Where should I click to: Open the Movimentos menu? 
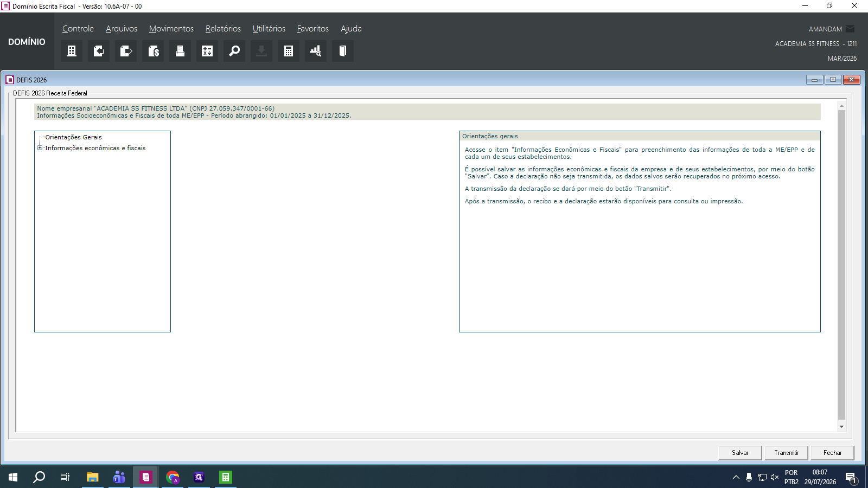[171, 29]
